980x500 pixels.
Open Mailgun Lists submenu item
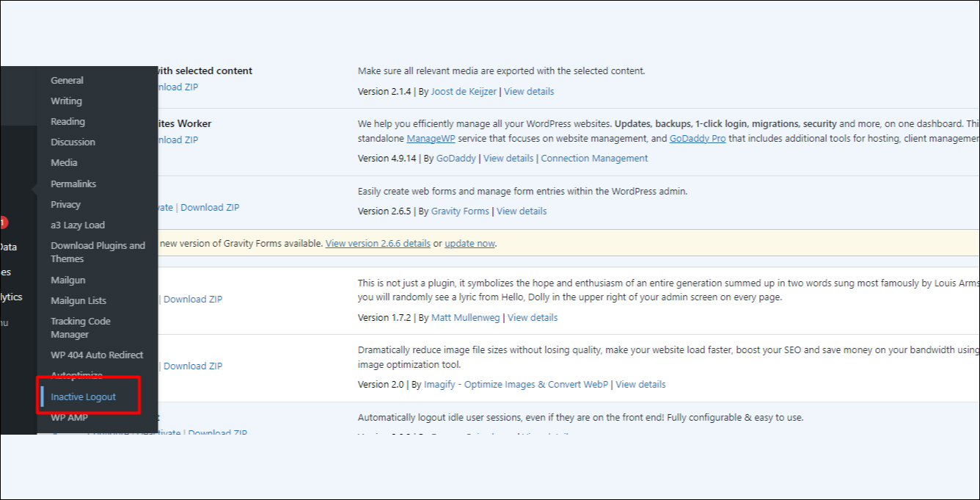(x=78, y=300)
